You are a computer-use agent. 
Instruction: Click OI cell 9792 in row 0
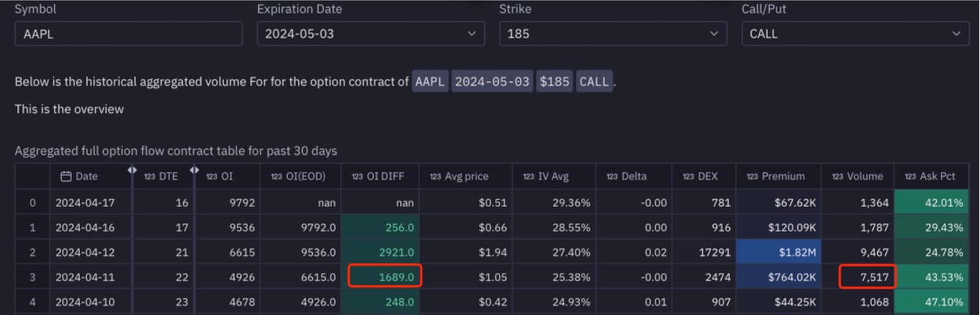tap(228, 203)
